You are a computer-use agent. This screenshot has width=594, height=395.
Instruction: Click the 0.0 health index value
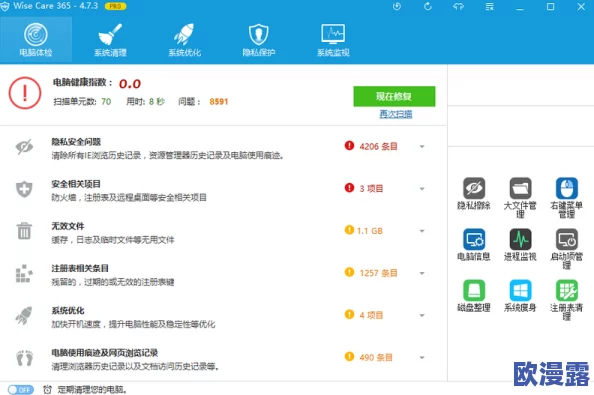pyautogui.click(x=130, y=84)
